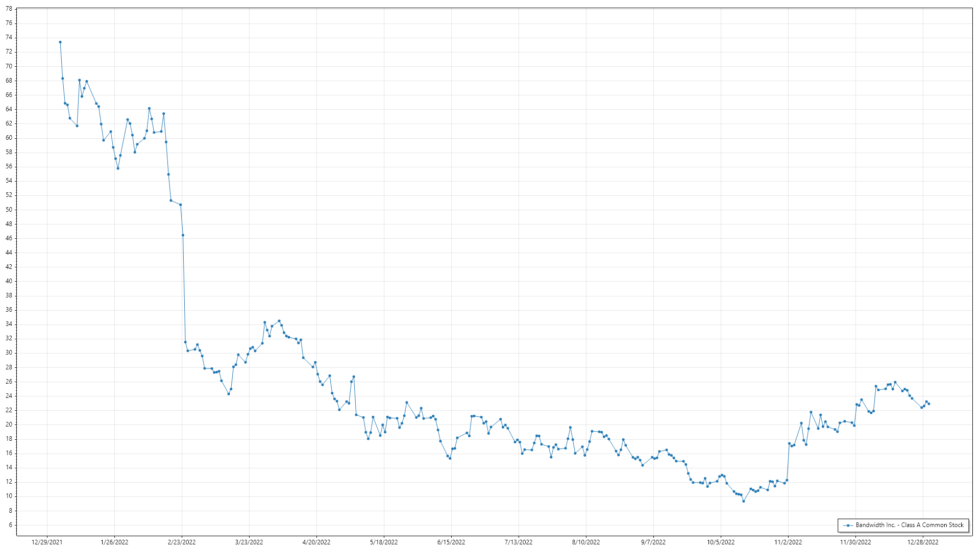
Task: Click the 50 label on the y-axis
Action: pos(9,210)
